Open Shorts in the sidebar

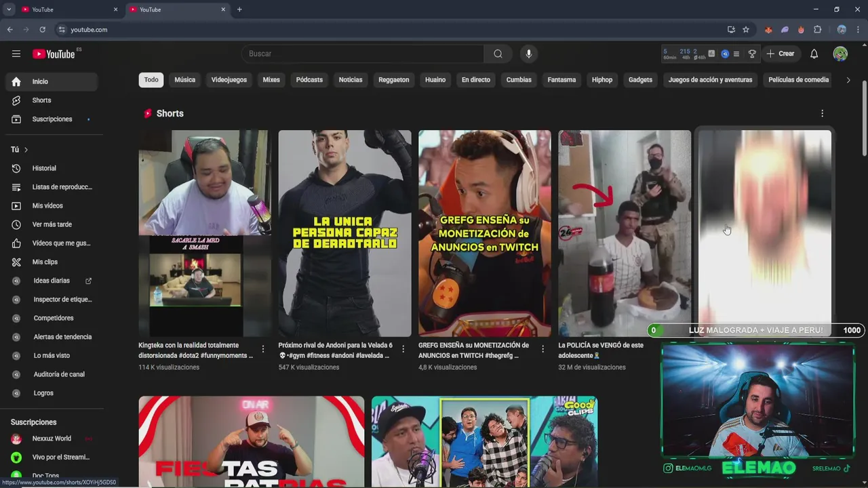(x=52, y=100)
